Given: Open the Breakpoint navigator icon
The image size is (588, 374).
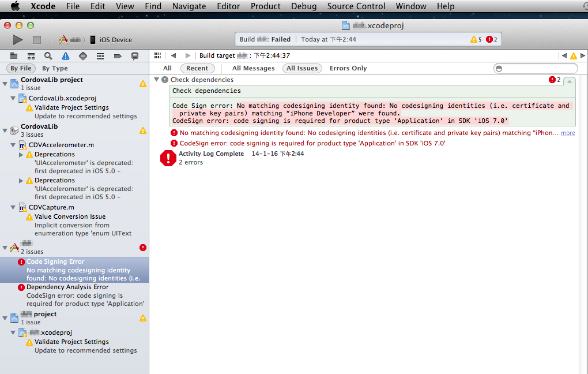Looking at the screenshot, I should (118, 56).
